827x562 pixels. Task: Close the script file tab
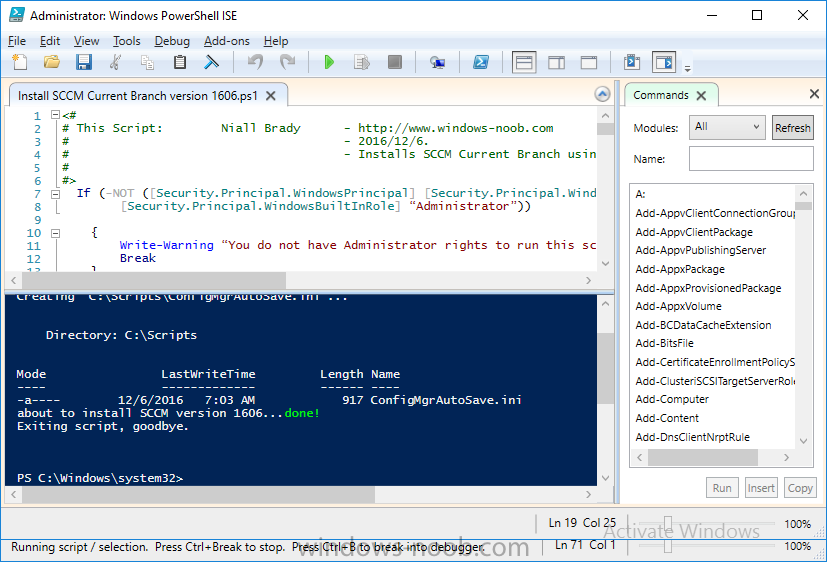pyautogui.click(x=271, y=95)
